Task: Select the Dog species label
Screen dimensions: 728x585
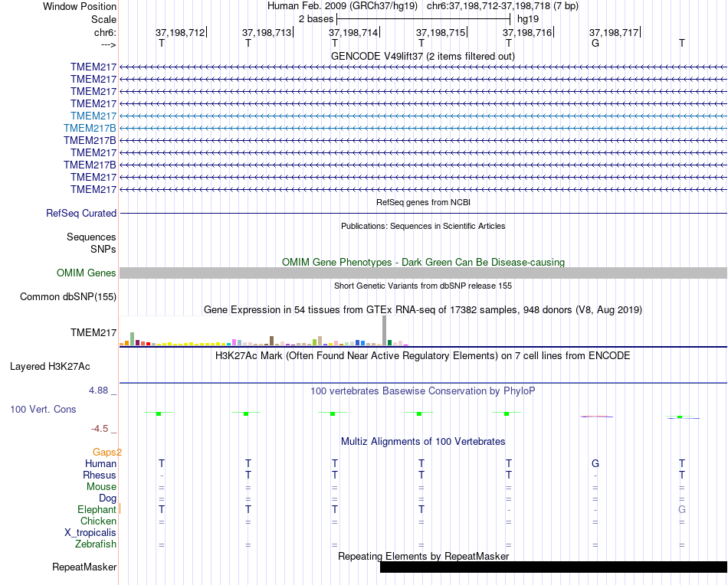Action: [107, 498]
